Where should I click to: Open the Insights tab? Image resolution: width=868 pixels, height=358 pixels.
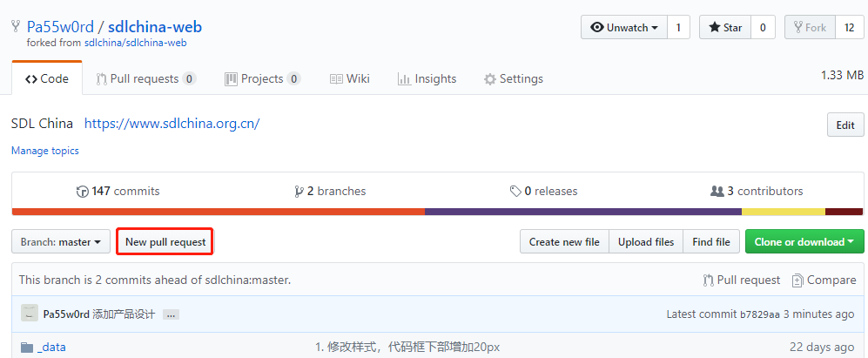click(x=427, y=78)
